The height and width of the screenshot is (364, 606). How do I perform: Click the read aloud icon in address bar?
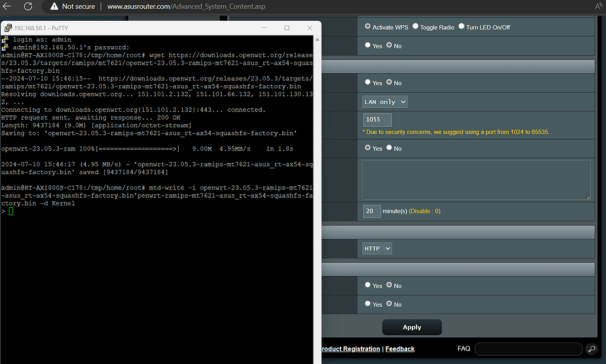pos(598,7)
